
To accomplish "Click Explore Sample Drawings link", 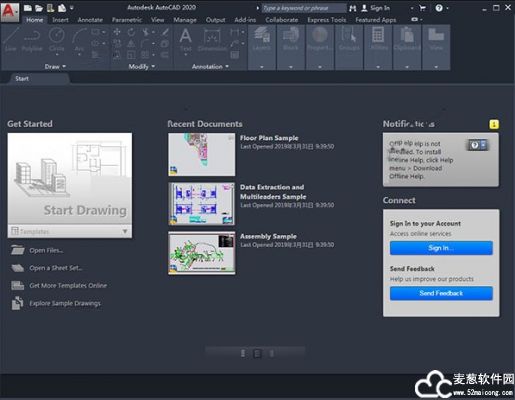I will [x=65, y=303].
